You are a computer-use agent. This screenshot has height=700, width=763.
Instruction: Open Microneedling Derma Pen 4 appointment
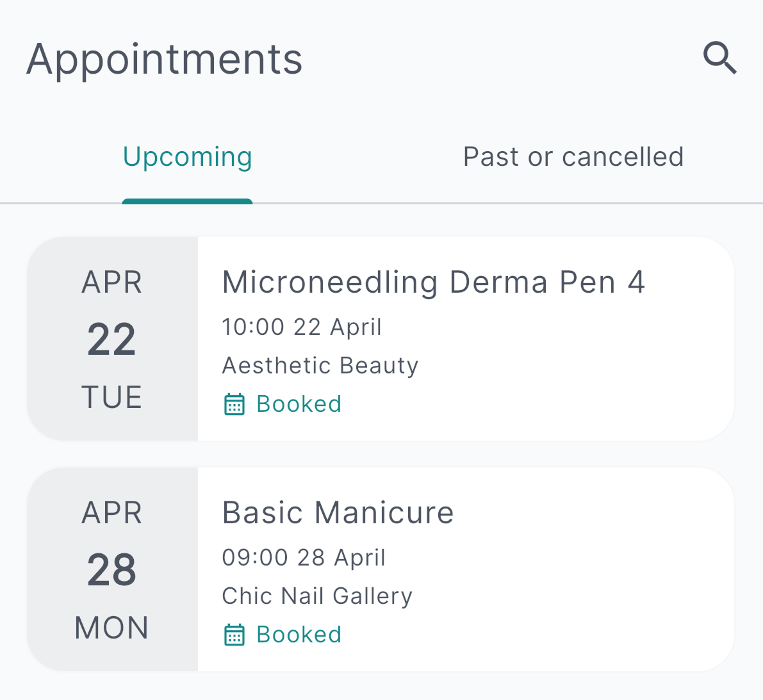click(433, 282)
